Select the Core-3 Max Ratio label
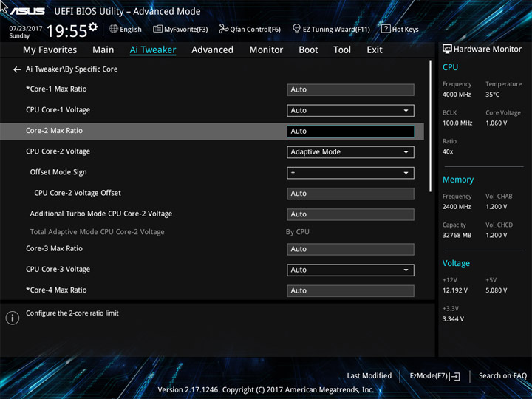532x399 pixels. 54,249
